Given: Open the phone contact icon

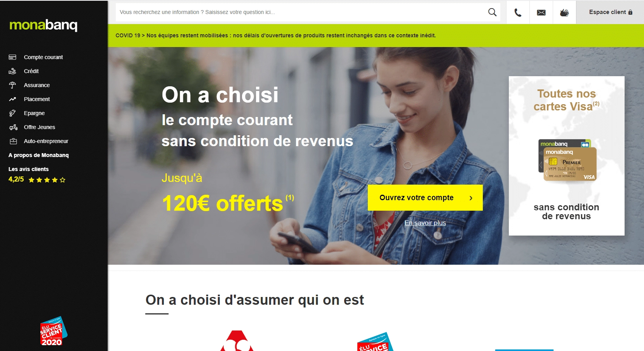Looking at the screenshot, I should [518, 12].
